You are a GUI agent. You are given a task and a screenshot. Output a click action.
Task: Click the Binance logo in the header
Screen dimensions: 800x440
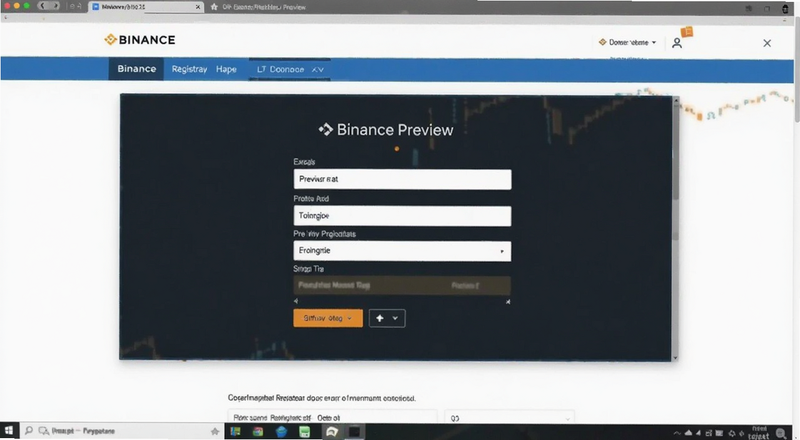[x=140, y=40]
